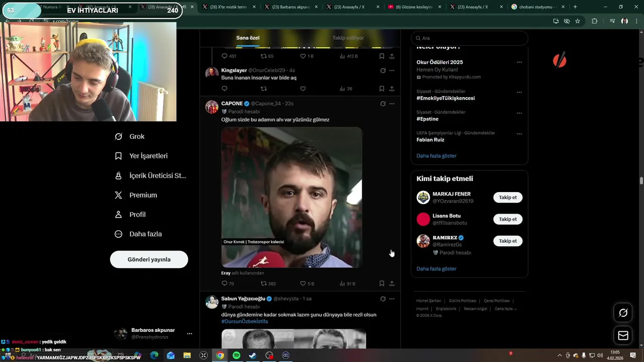The width and height of the screenshot is (644, 362).
Task: Switch to Barbaros akpunar browser tab
Action: [x=291, y=7]
